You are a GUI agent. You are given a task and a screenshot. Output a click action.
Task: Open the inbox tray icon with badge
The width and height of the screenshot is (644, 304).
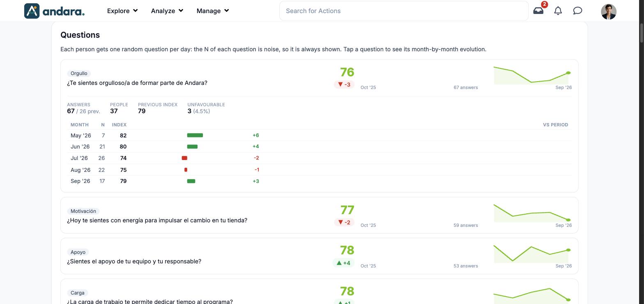click(538, 11)
